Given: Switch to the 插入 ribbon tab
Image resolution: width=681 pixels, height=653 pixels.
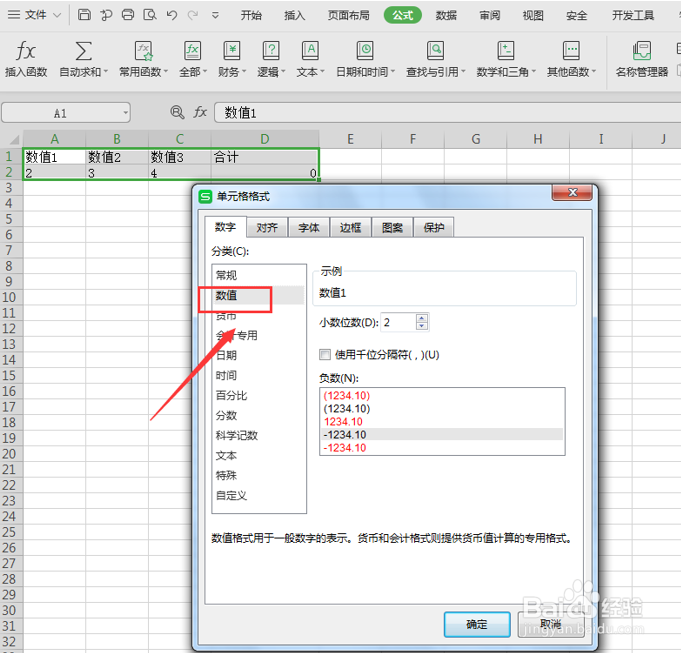Looking at the screenshot, I should click(294, 15).
